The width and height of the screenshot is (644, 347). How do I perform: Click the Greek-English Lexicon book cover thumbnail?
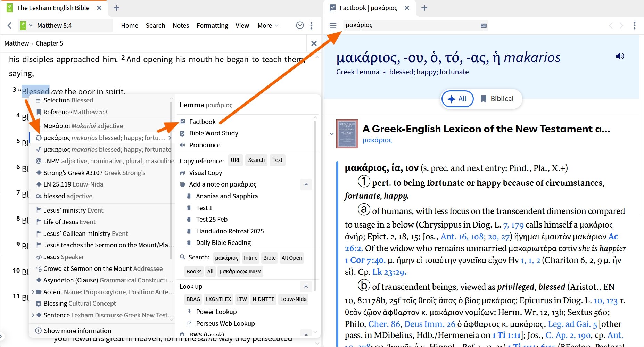[347, 134]
